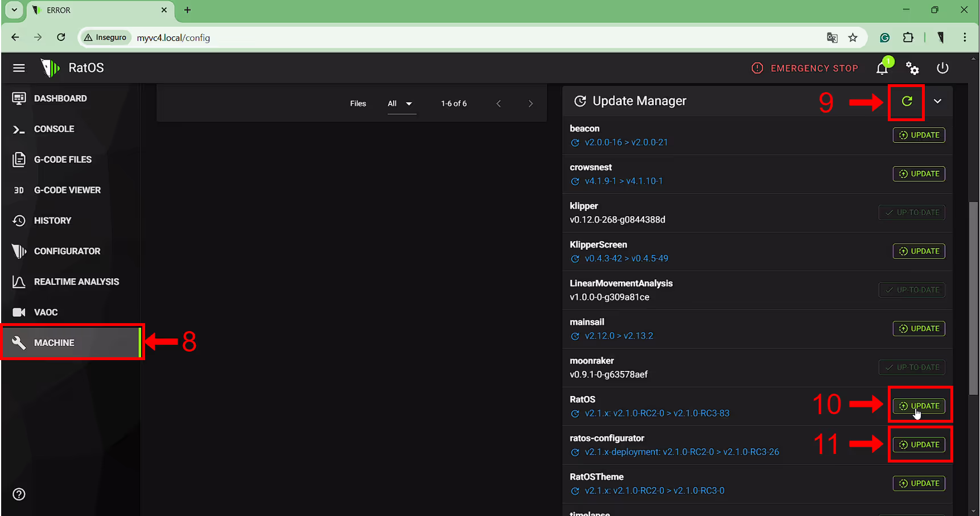Click the help question mark icon
The image size is (980, 516).
pyautogui.click(x=19, y=494)
